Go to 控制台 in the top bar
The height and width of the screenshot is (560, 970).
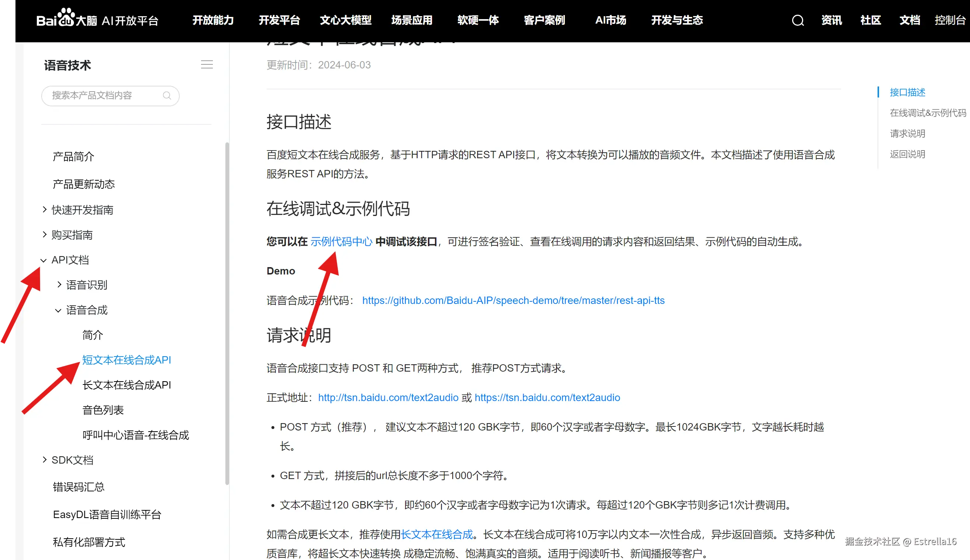point(950,20)
